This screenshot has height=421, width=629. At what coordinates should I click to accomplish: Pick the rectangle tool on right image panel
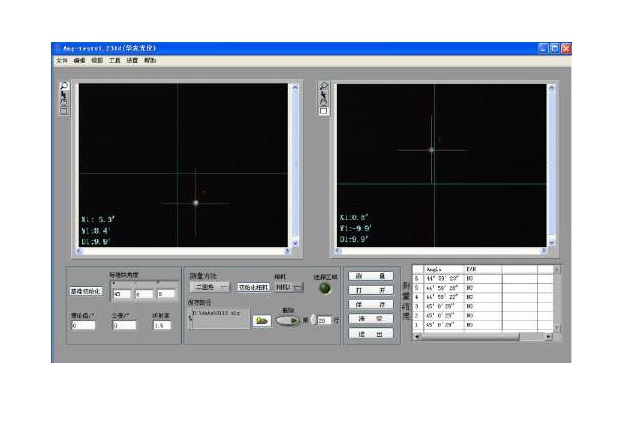point(324,111)
